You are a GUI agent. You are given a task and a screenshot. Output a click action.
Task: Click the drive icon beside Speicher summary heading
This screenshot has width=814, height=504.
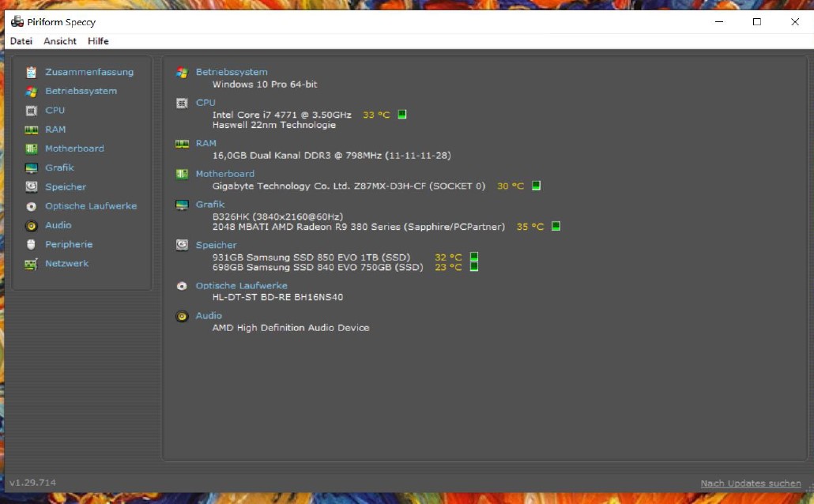click(182, 245)
